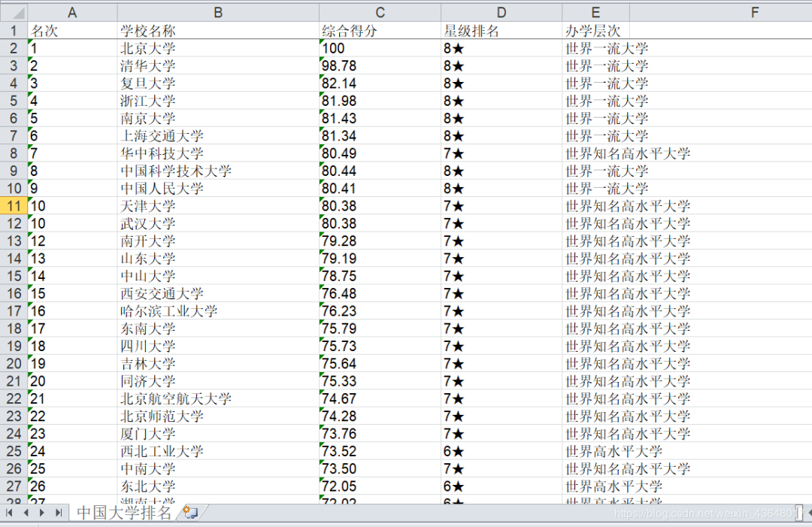Select row 20 header
The width and height of the screenshot is (812, 527).
[14, 363]
